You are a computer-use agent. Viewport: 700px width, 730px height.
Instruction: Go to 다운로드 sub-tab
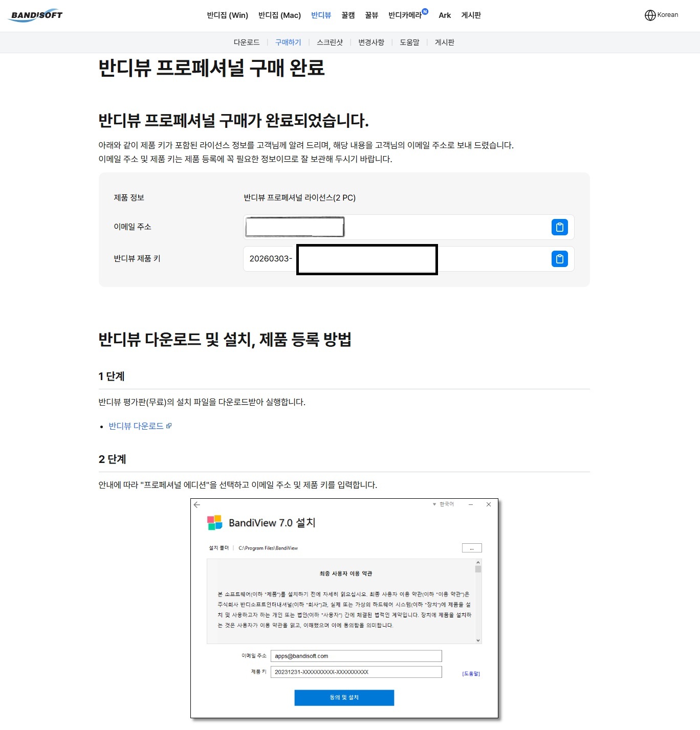tap(247, 42)
